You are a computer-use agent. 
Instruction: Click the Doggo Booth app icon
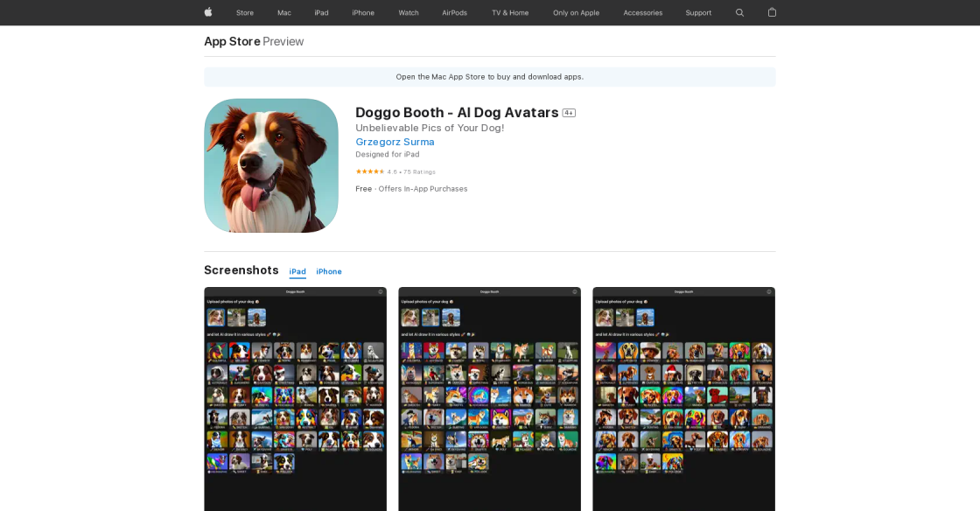tap(271, 165)
